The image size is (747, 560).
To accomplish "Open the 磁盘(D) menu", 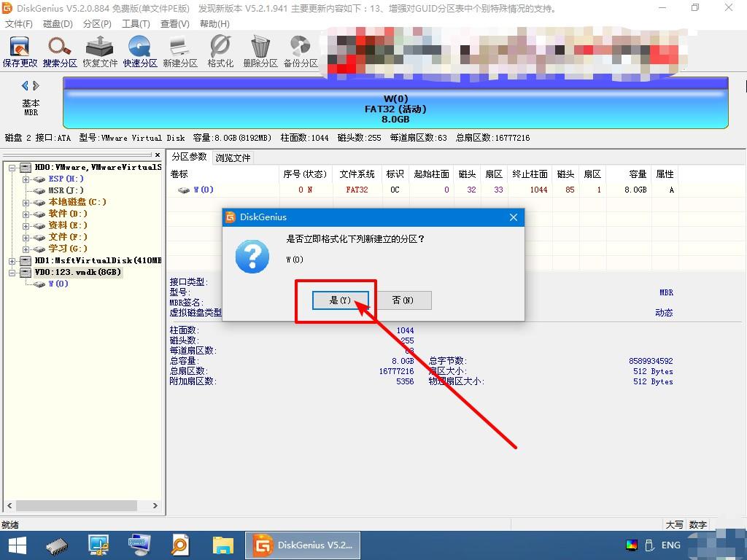I will [x=58, y=23].
